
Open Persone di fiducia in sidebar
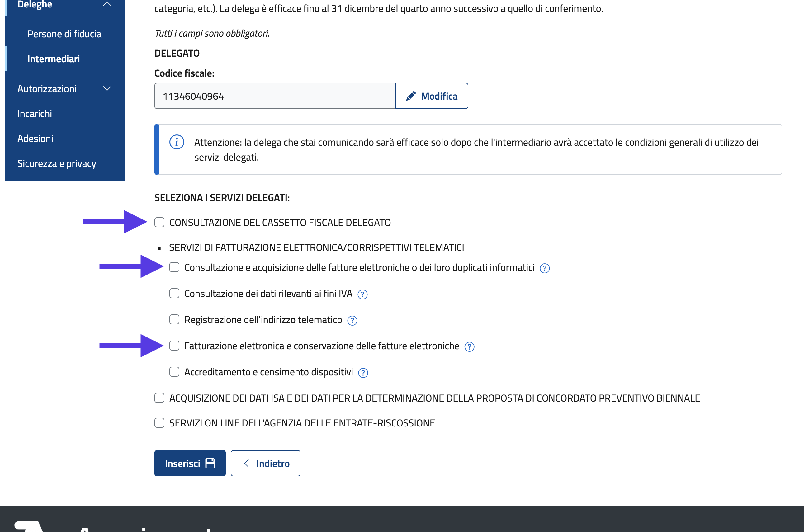(x=64, y=34)
